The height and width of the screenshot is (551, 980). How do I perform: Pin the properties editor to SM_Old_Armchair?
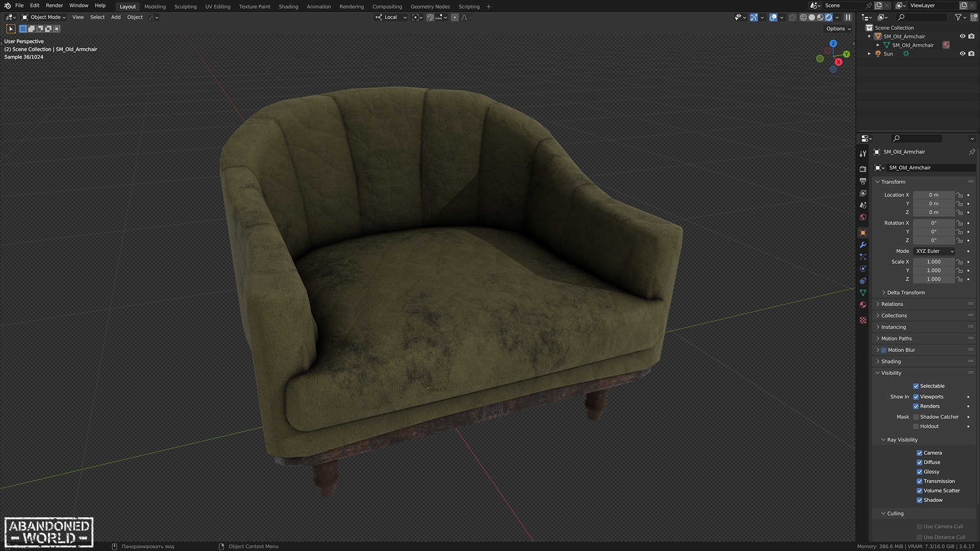pyautogui.click(x=971, y=152)
